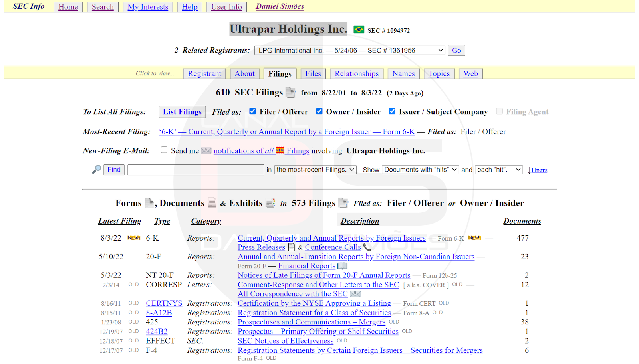This screenshot has height=364, width=639.
Task: Open the 424B2 form type link
Action: 157,331
